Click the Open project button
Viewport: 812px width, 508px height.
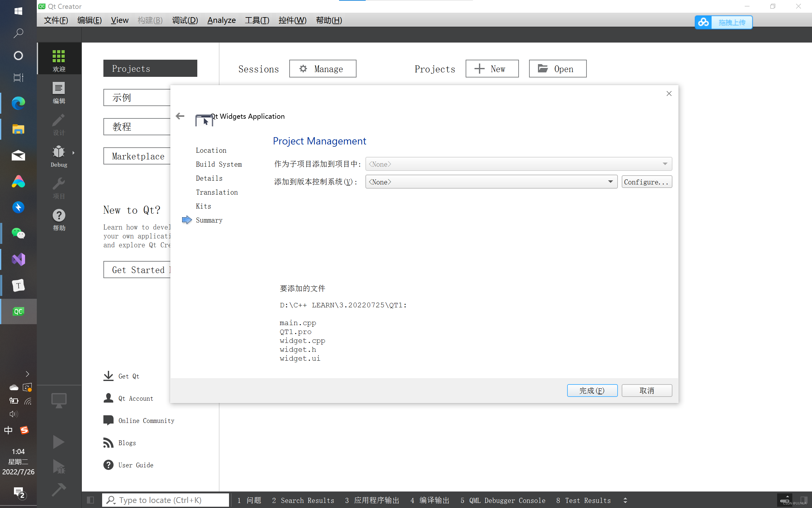click(x=558, y=69)
